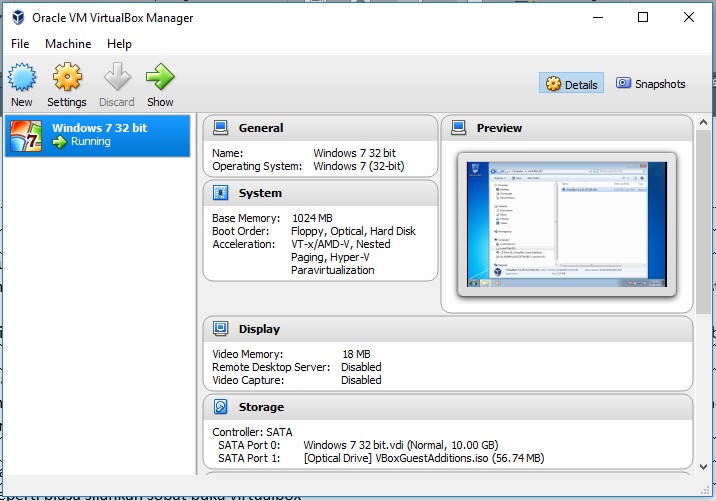
Task: Switch to the Details view
Action: (x=571, y=84)
